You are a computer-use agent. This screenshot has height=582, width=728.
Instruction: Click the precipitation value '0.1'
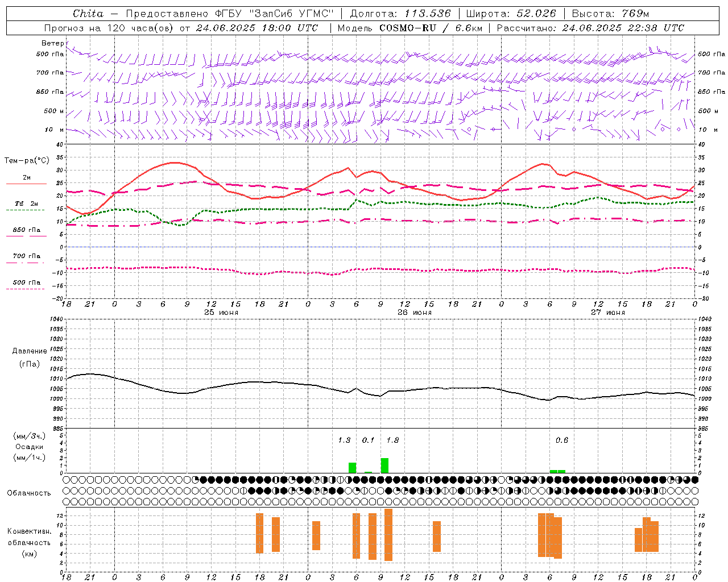368,440
